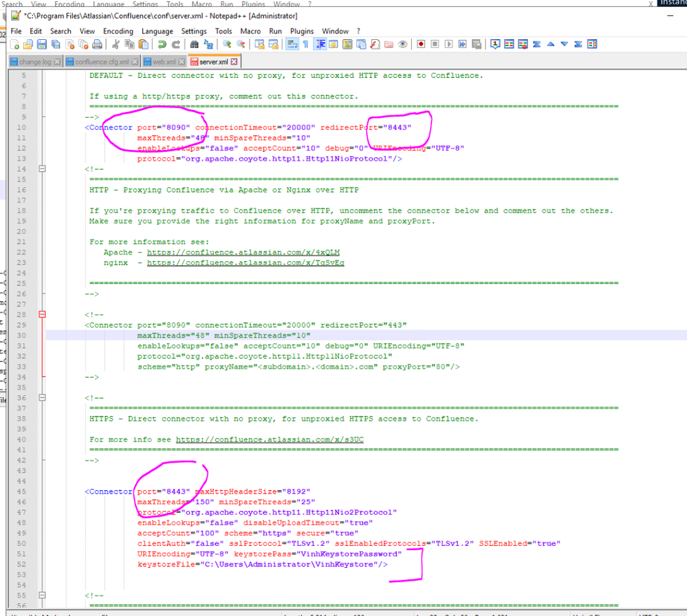Open the Plugins menu
The image size is (687, 616).
point(302,31)
